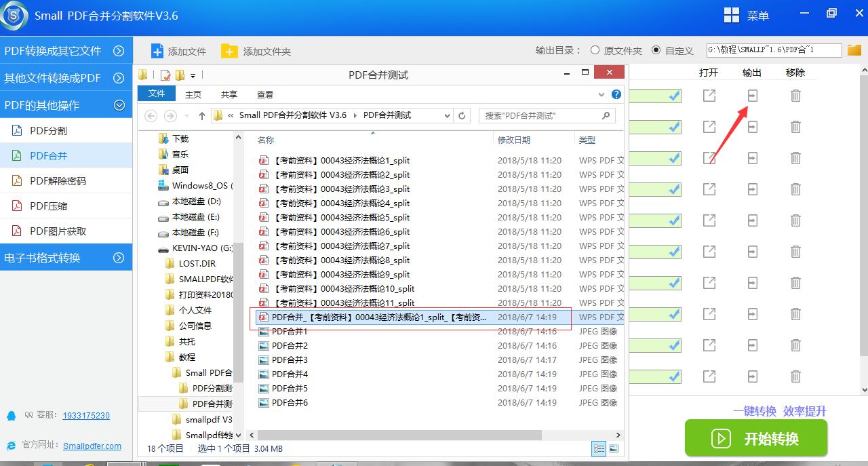
Task: Click the new folder icon in explorer quick access
Action: (x=180, y=75)
